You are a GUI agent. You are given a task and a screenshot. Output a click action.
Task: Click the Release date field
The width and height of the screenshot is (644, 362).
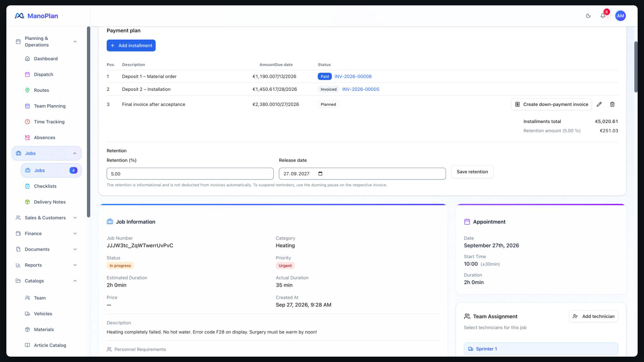(x=362, y=174)
